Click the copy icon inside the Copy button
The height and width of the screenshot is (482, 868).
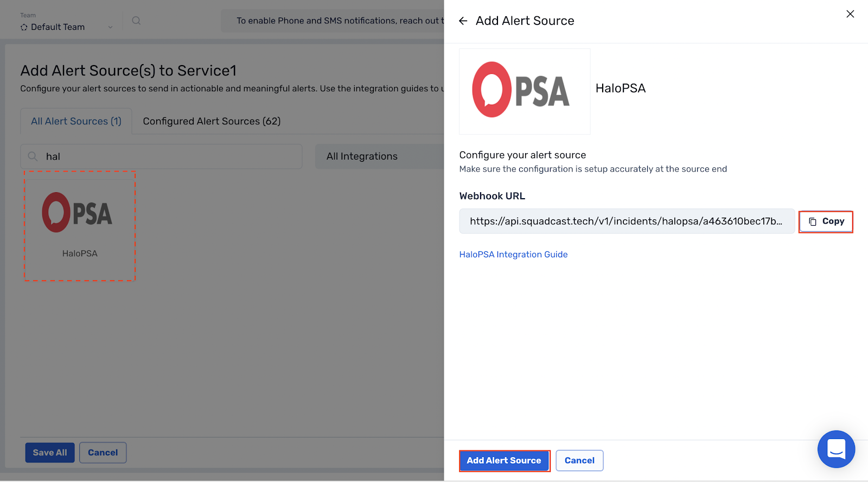point(812,221)
